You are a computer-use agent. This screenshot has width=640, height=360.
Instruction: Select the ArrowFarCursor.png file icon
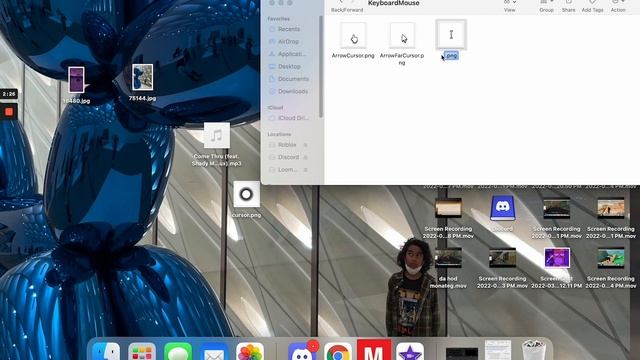pyautogui.click(x=402, y=36)
